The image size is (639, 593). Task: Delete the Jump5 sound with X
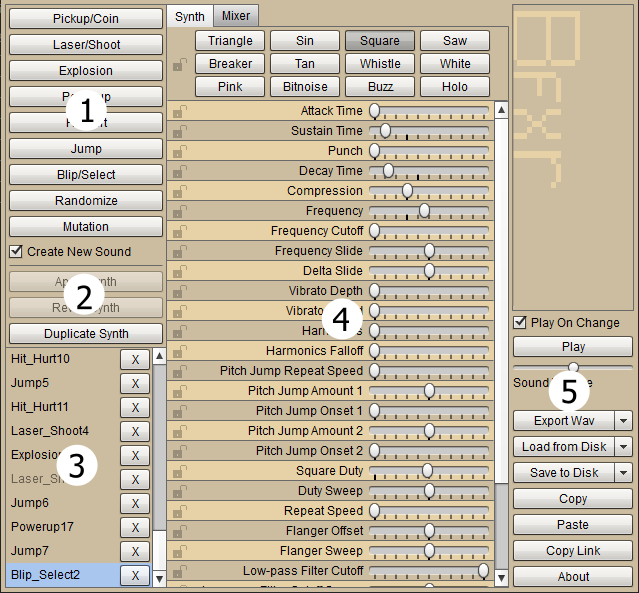(134, 383)
